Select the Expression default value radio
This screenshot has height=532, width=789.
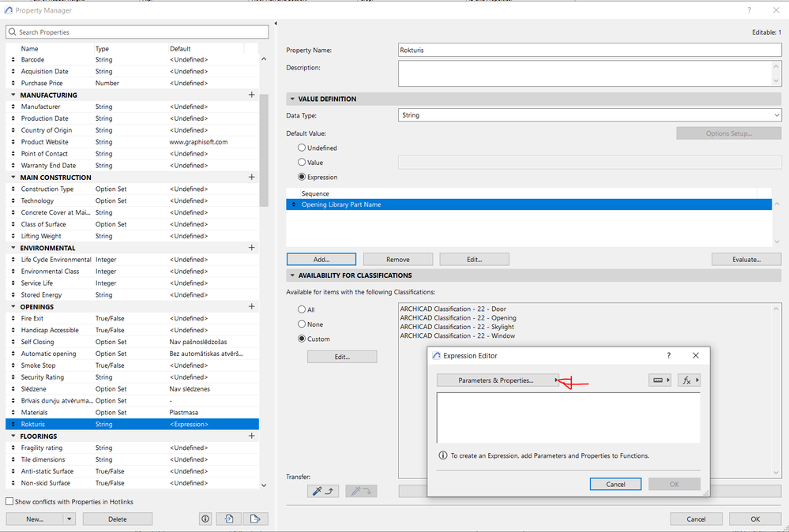click(302, 177)
